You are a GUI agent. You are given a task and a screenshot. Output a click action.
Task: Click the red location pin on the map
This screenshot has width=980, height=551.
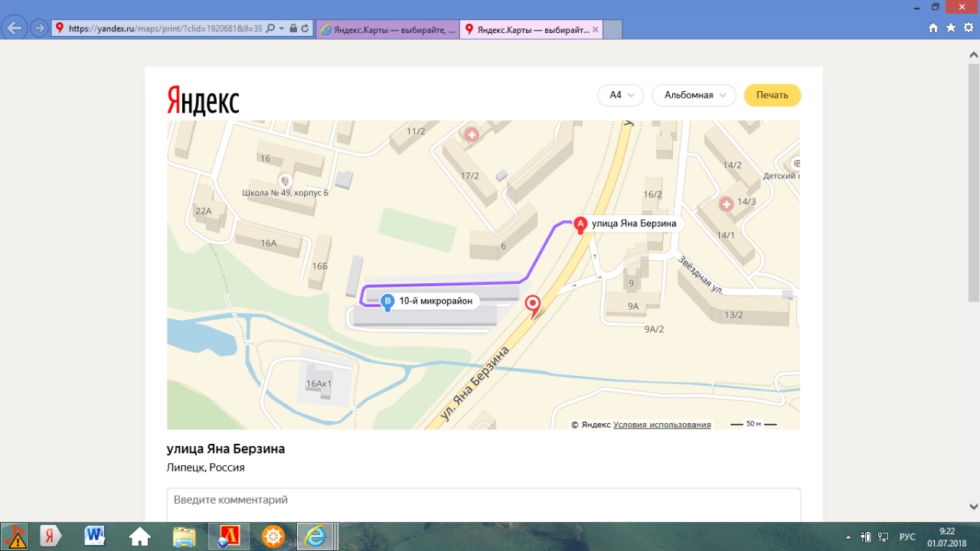click(x=532, y=307)
